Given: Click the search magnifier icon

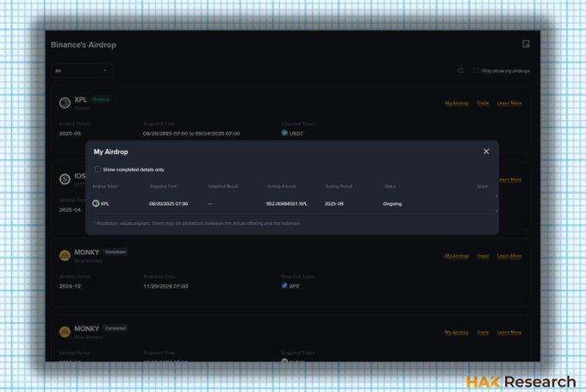Looking at the screenshot, I should (x=461, y=71).
